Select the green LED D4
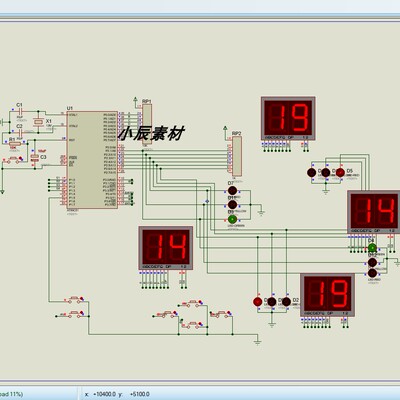400x400 pixels. (x=372, y=248)
